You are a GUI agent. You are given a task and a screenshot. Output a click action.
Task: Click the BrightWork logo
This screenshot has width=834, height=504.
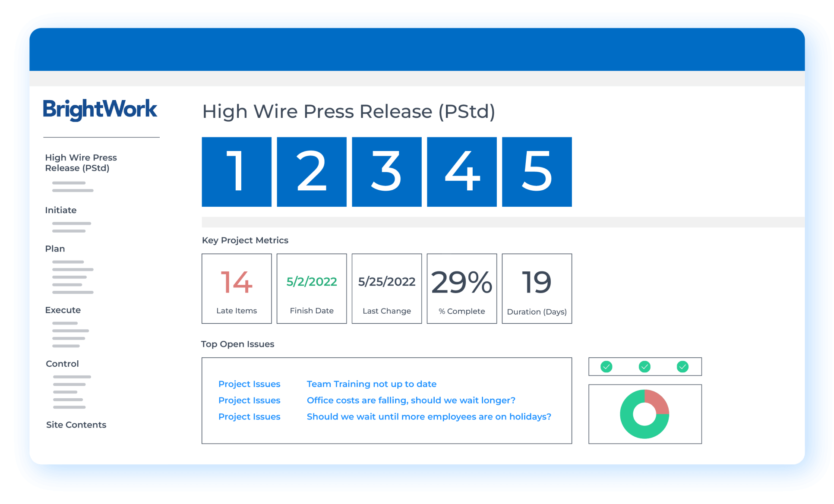pos(100,110)
